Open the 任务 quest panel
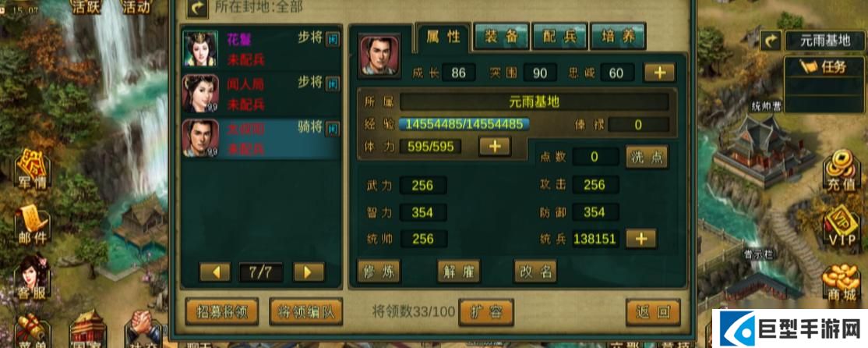This screenshot has height=348, width=868. pyautogui.click(x=825, y=67)
